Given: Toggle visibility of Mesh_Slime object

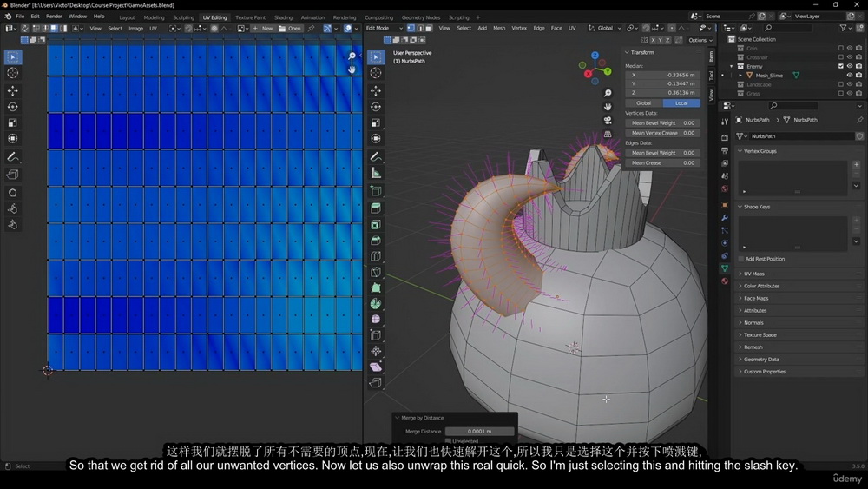Looking at the screenshot, I should [x=850, y=75].
